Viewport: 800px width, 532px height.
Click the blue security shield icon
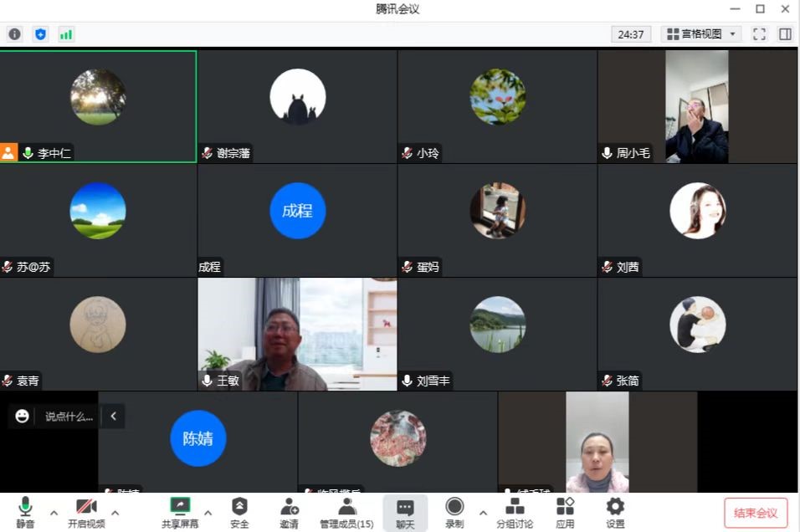pyautogui.click(x=40, y=34)
